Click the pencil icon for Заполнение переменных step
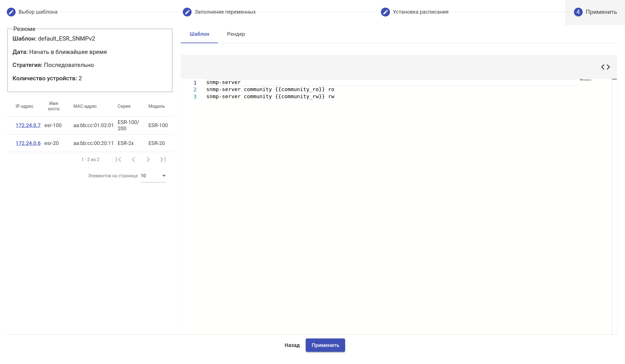The width and height of the screenshot is (625, 364). pos(187,12)
